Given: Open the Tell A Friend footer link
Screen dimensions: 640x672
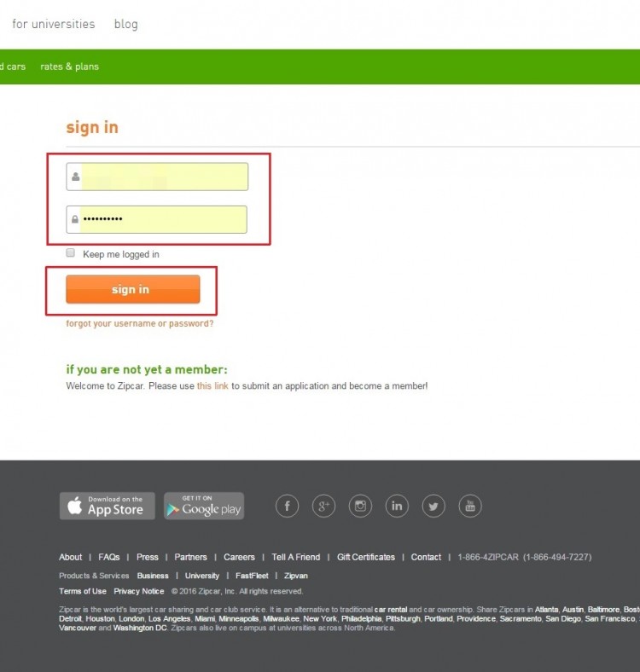Looking at the screenshot, I should 295,557.
